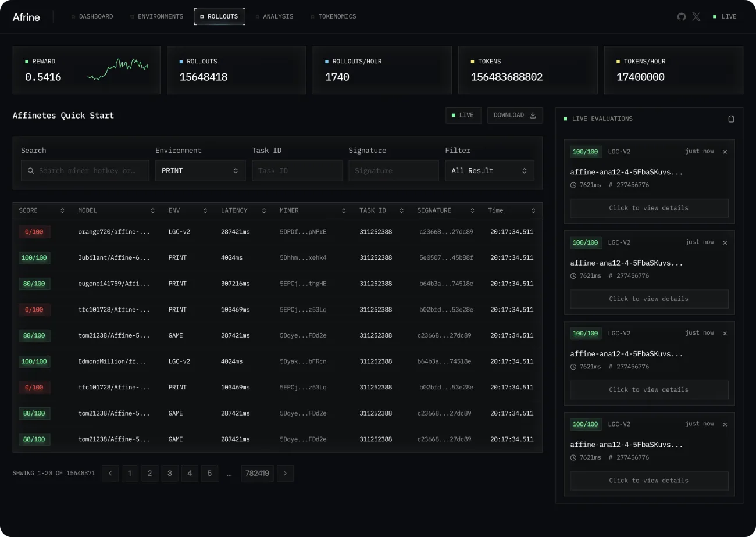Open the GitHub link icon
Viewport: 756px width, 537px height.
pos(682,17)
